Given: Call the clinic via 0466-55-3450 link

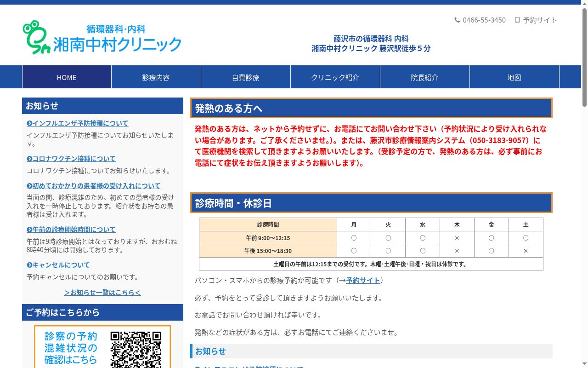Looking at the screenshot, I should (484, 20).
